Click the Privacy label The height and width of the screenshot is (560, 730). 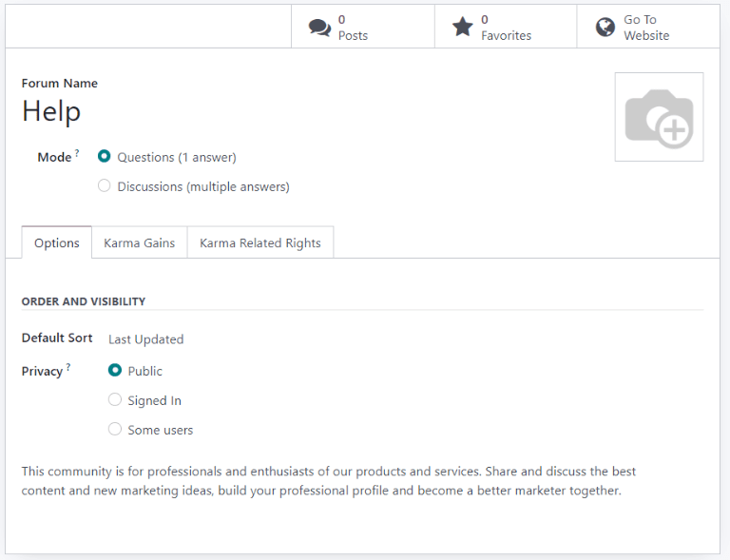(42, 371)
